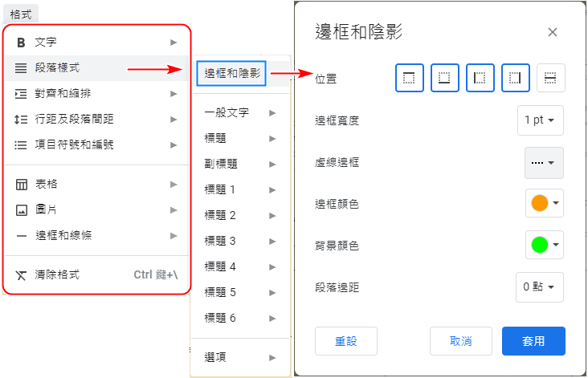This screenshot has width=588, height=378.
Task: Expand the 表格 submenu arrow
Action: [174, 185]
